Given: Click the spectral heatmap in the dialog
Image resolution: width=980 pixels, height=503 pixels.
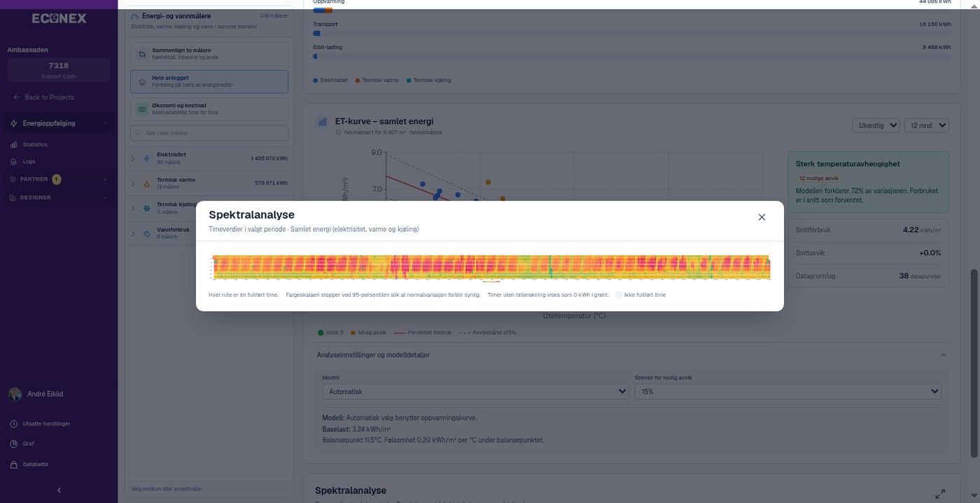Looking at the screenshot, I should click(x=490, y=268).
